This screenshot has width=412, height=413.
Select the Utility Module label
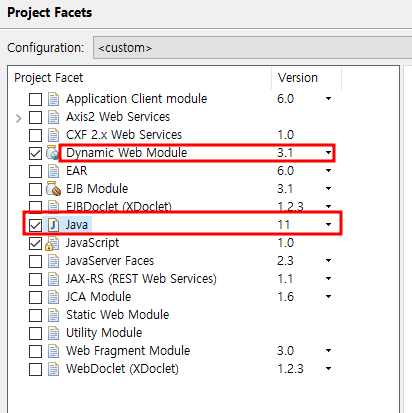tap(104, 333)
